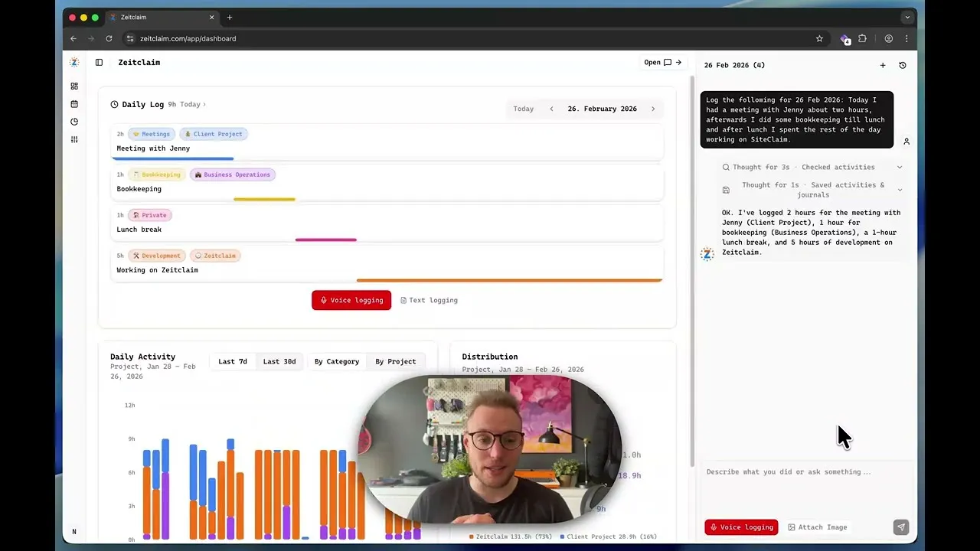Screen dimensions: 980x551
Task: Select the Zeitclaim browser tab
Action: click(161, 18)
